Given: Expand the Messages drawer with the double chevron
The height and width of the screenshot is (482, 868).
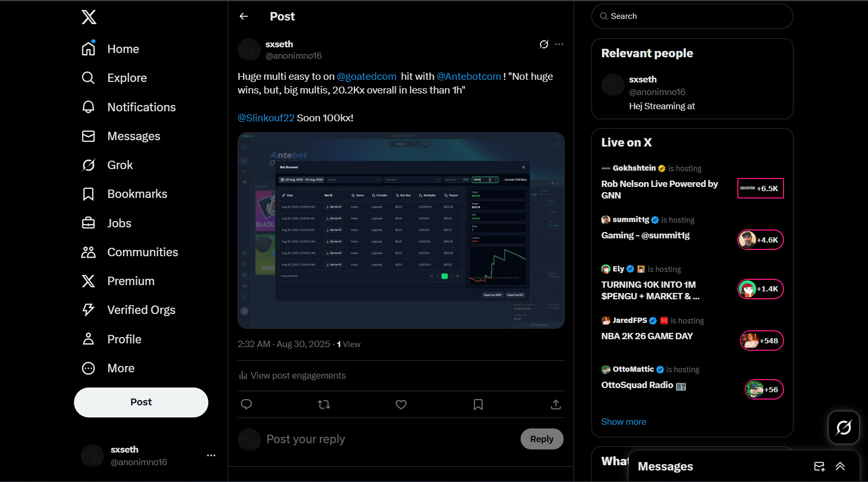Looking at the screenshot, I should pyautogui.click(x=840, y=466).
